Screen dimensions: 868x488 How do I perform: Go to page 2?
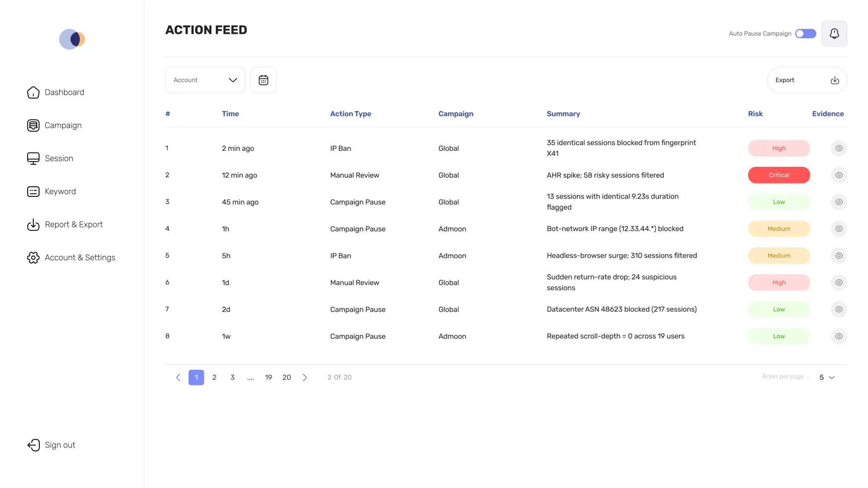pyautogui.click(x=214, y=377)
